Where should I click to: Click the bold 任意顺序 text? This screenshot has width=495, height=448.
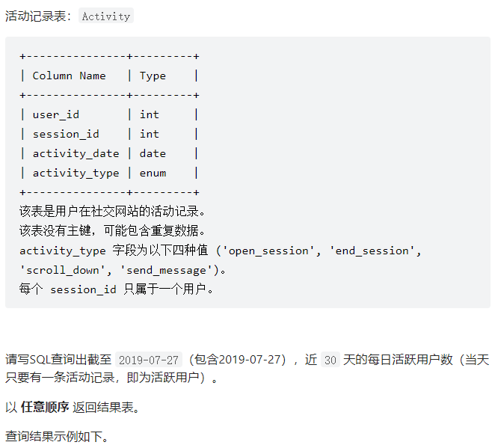click(x=45, y=407)
